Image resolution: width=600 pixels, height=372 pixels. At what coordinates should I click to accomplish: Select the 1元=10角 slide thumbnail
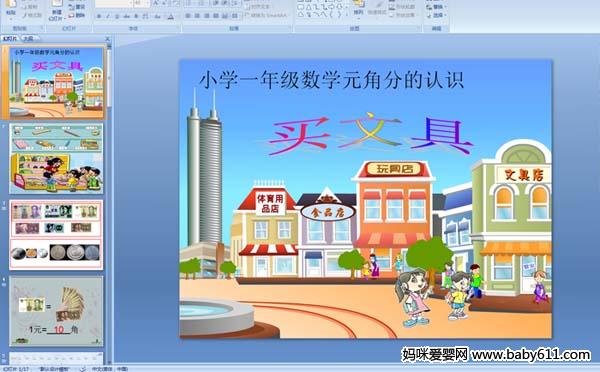pyautogui.click(x=56, y=311)
